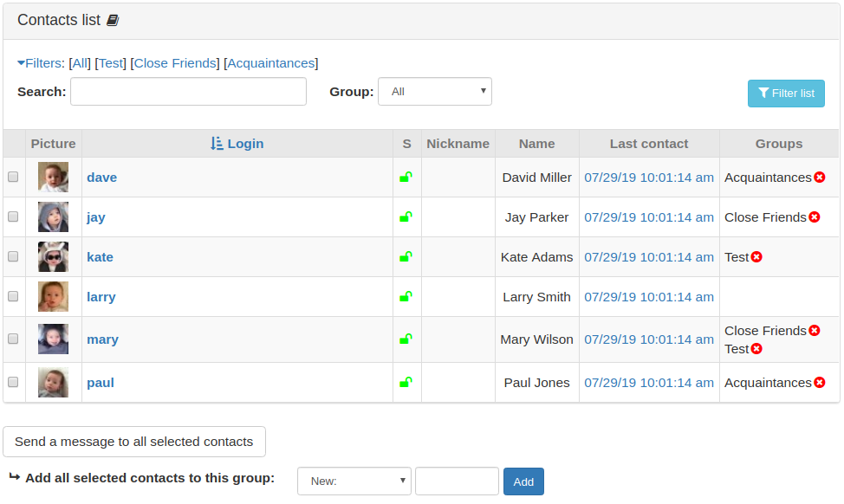844x504 pixels.
Task: Remove jay from Close Friends group
Action: [815, 216]
